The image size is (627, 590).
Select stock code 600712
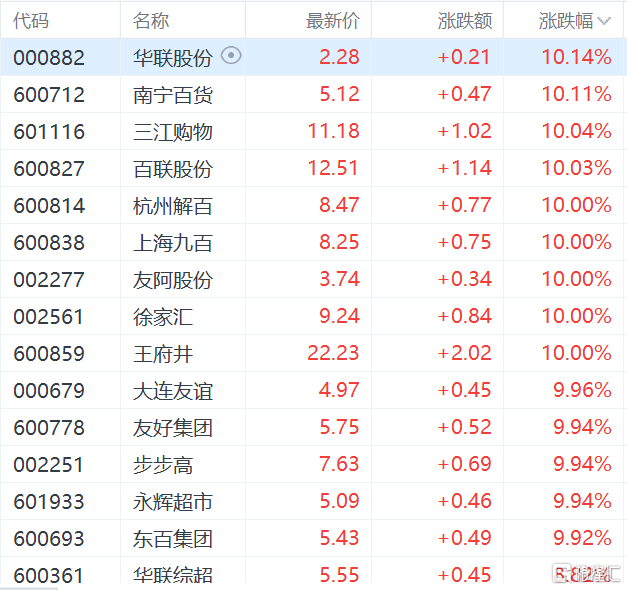[49, 95]
